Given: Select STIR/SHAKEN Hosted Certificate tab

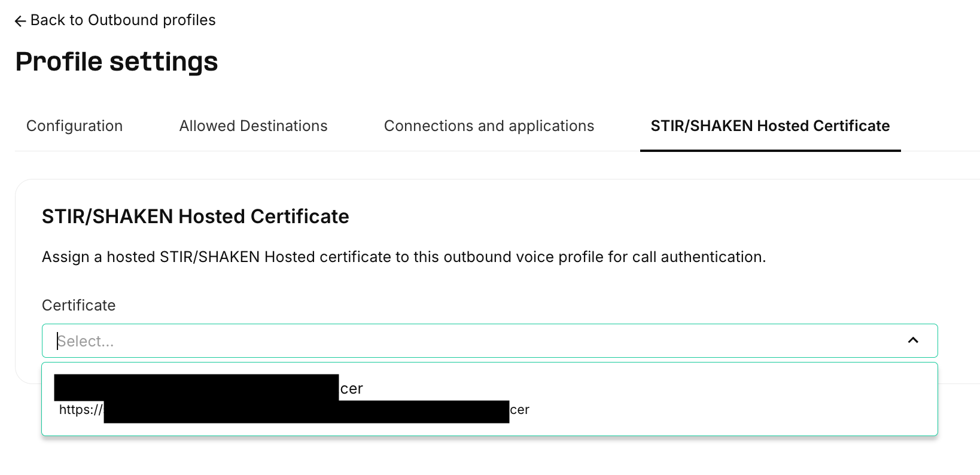Looking at the screenshot, I should pyautogui.click(x=771, y=126).
